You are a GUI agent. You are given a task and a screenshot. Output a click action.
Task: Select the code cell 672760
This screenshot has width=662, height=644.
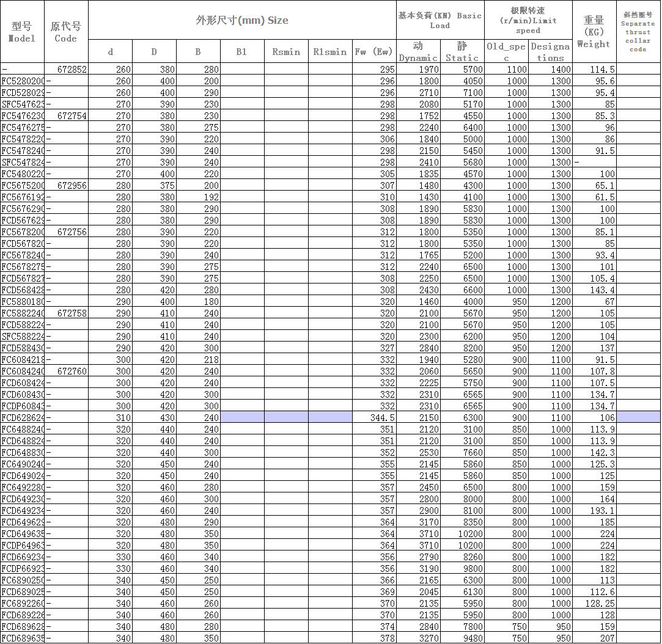[x=66, y=371]
